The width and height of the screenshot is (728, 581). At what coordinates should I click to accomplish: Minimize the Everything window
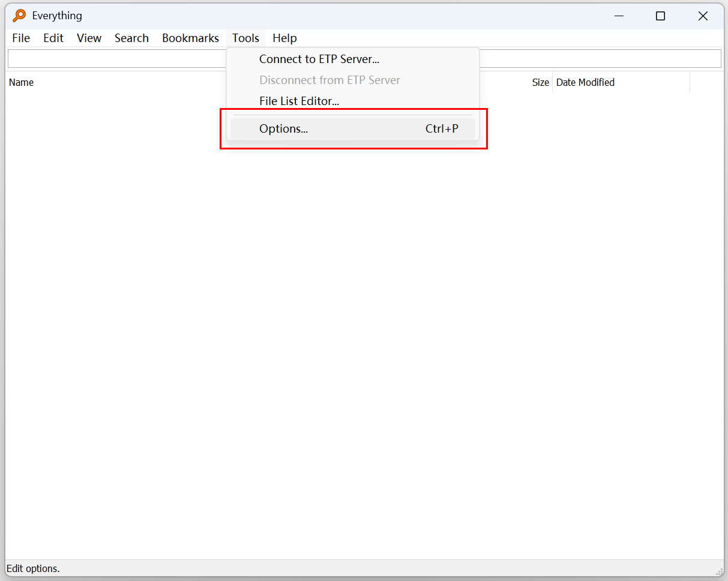[619, 16]
